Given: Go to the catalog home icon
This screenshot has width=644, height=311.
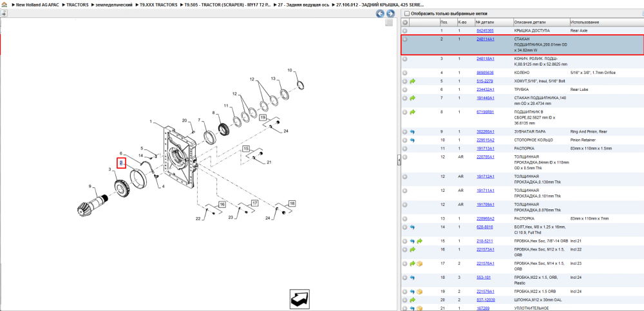Looking at the screenshot, I should (4, 5).
